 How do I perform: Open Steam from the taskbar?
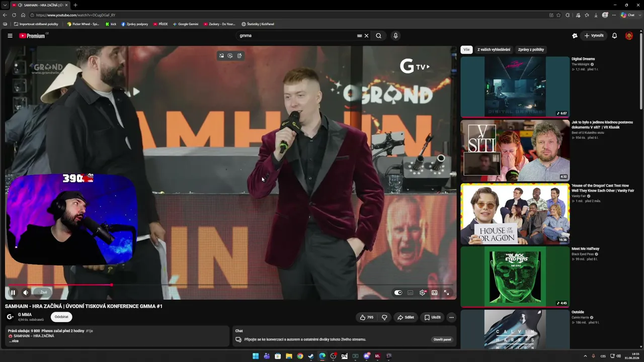click(x=311, y=356)
